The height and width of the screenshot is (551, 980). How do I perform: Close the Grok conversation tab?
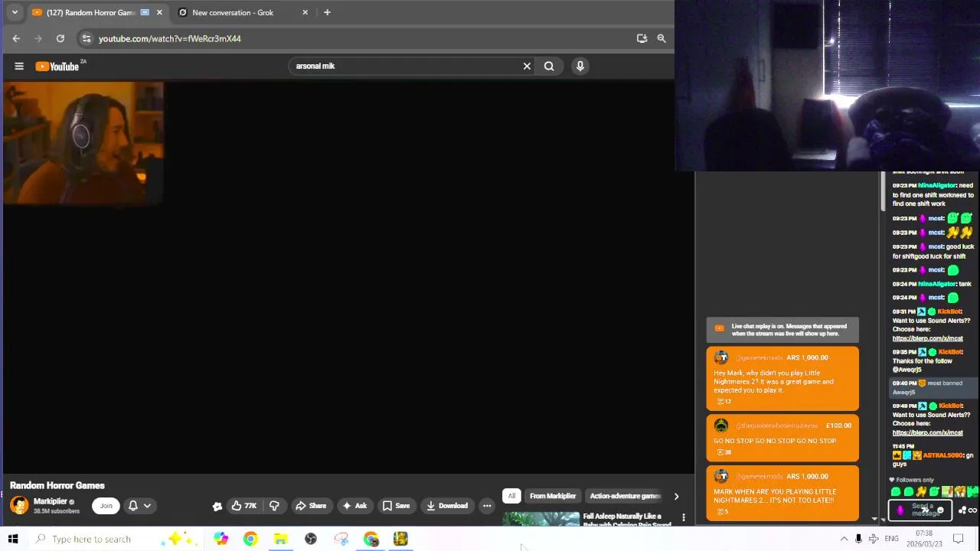pos(305,12)
